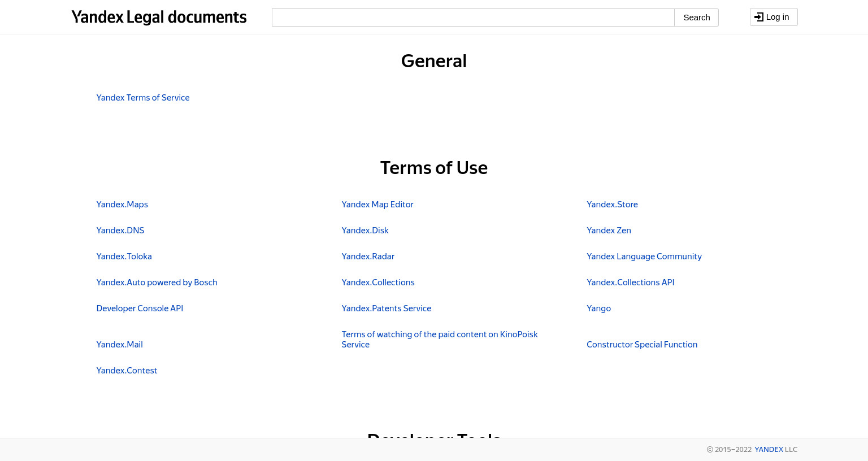Open Yandex Terms of Service link
This screenshot has width=868, height=461.
[x=143, y=98]
